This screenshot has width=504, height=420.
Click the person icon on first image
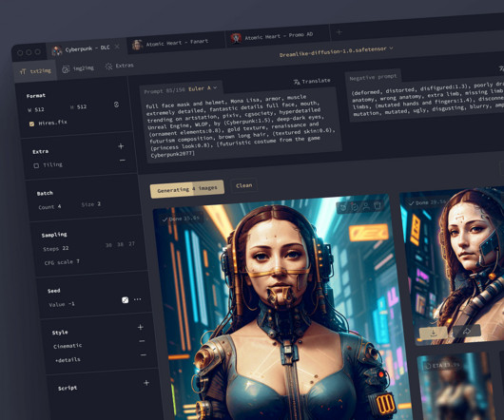tap(366, 206)
